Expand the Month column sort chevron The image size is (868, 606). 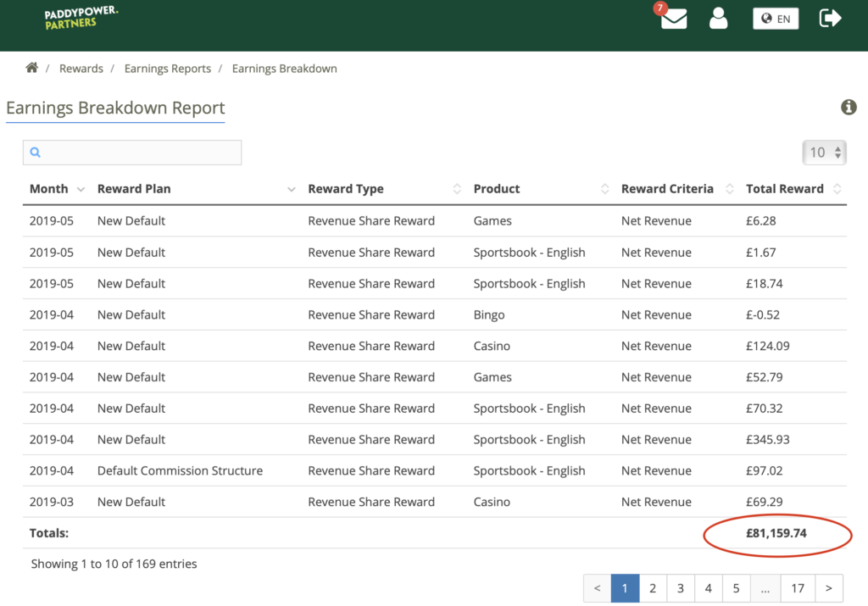tap(81, 189)
